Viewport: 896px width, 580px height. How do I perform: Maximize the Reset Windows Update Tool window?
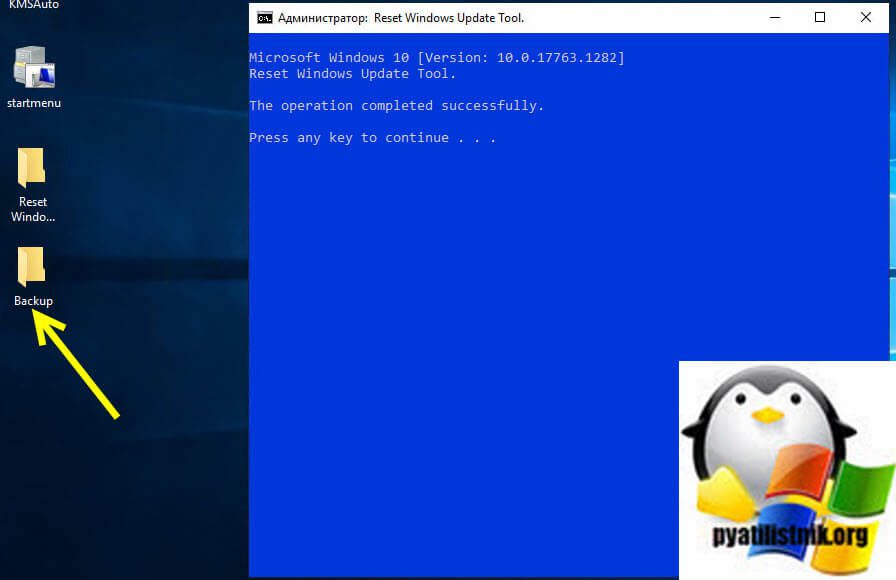820,18
